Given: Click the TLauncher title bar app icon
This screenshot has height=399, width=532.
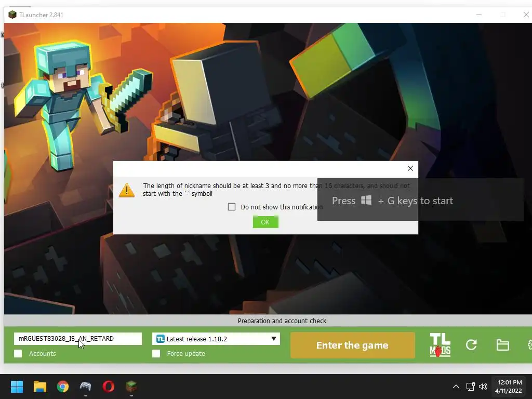Looking at the screenshot, I should coord(12,15).
